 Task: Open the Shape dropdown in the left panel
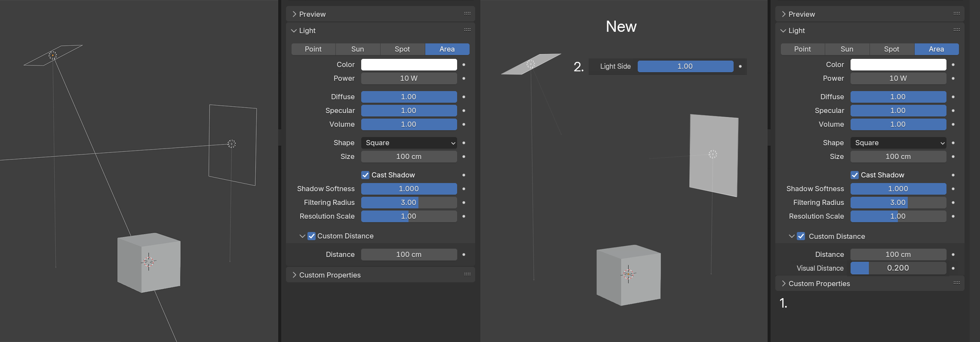(409, 143)
